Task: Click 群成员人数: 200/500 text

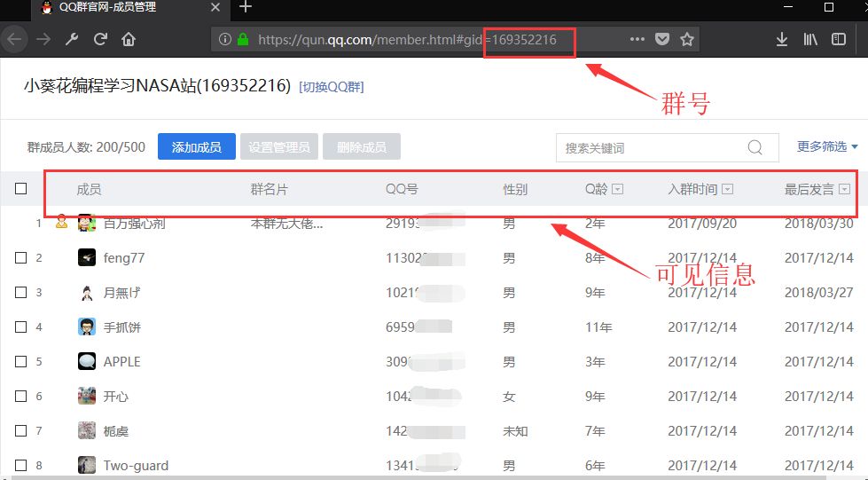Action: coord(86,147)
